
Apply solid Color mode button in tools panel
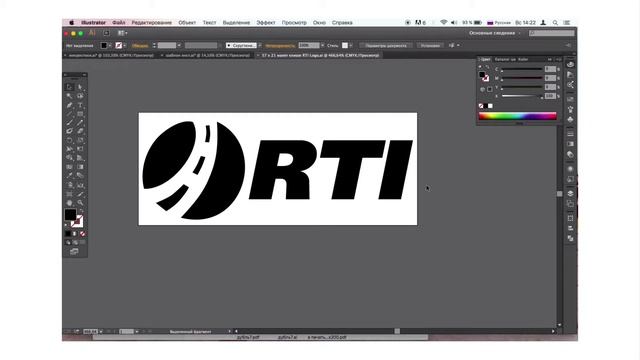pyautogui.click(x=68, y=234)
